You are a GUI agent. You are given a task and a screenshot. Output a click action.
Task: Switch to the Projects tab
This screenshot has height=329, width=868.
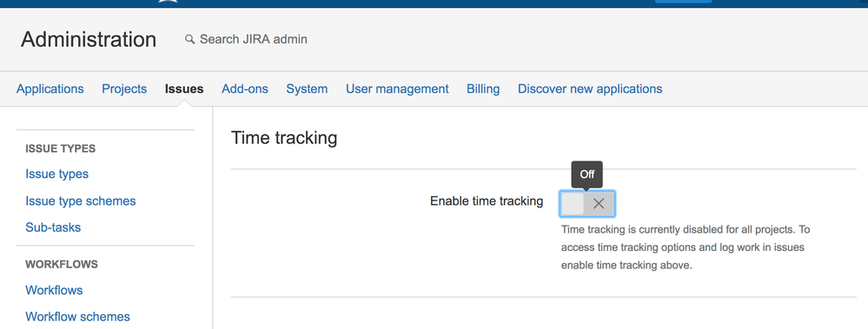pos(124,89)
